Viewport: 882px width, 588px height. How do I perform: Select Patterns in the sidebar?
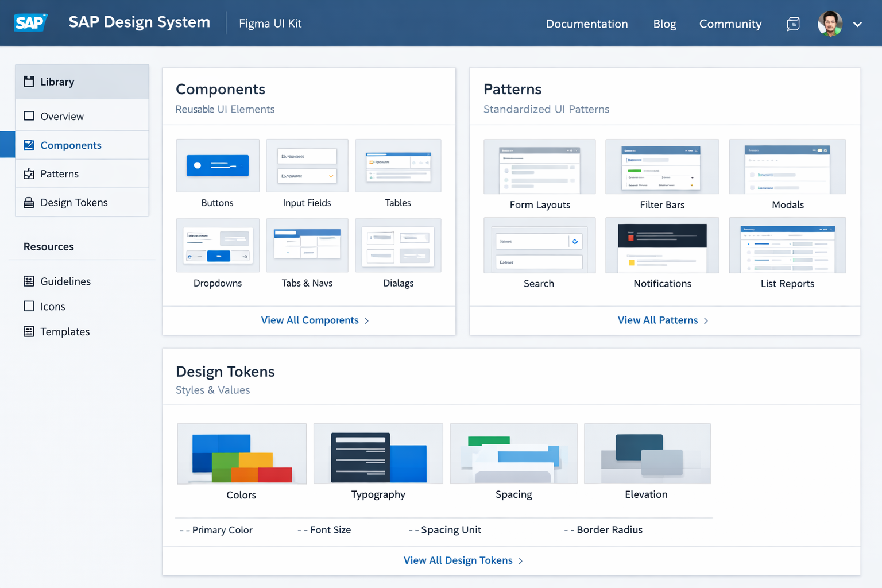pos(82,174)
